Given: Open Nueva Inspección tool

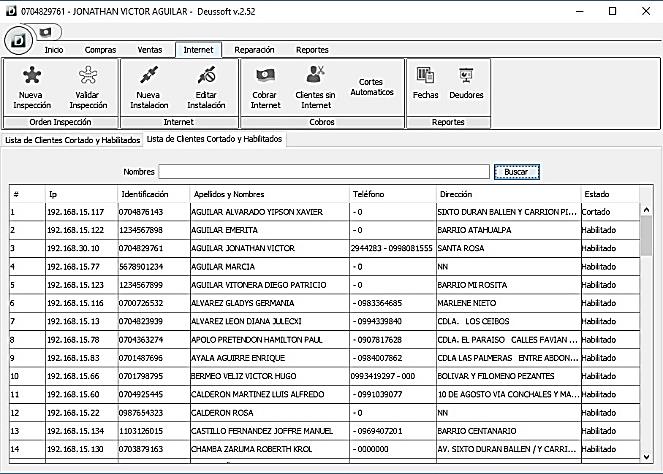Looking at the screenshot, I should point(32,86).
